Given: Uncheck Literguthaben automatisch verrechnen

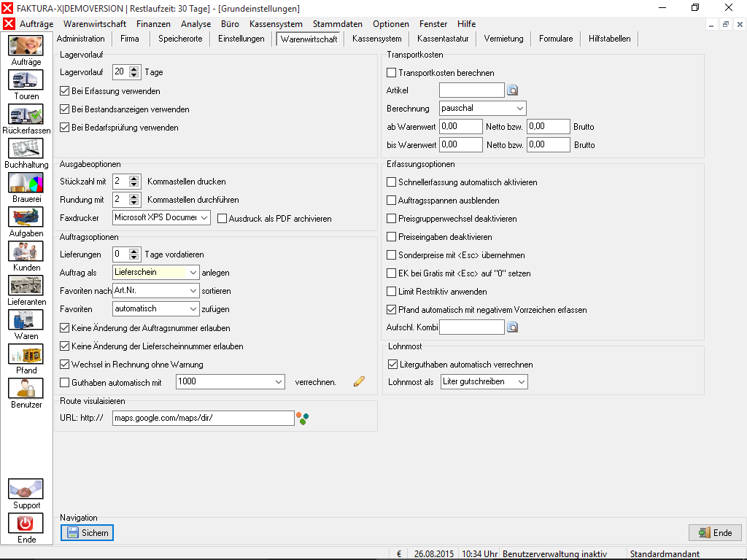Looking at the screenshot, I should click(393, 365).
